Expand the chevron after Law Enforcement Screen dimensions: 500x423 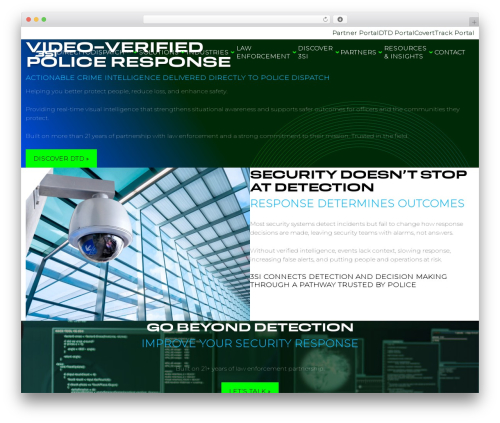294,52
